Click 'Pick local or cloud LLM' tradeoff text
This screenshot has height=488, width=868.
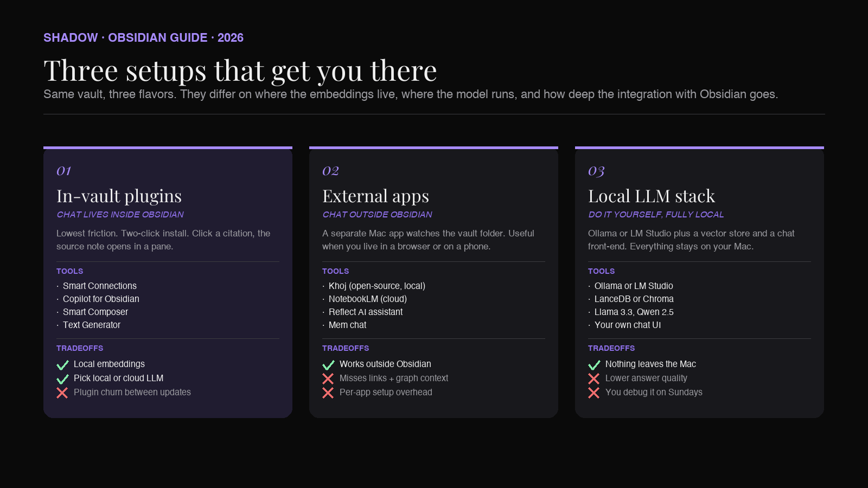coord(118,378)
